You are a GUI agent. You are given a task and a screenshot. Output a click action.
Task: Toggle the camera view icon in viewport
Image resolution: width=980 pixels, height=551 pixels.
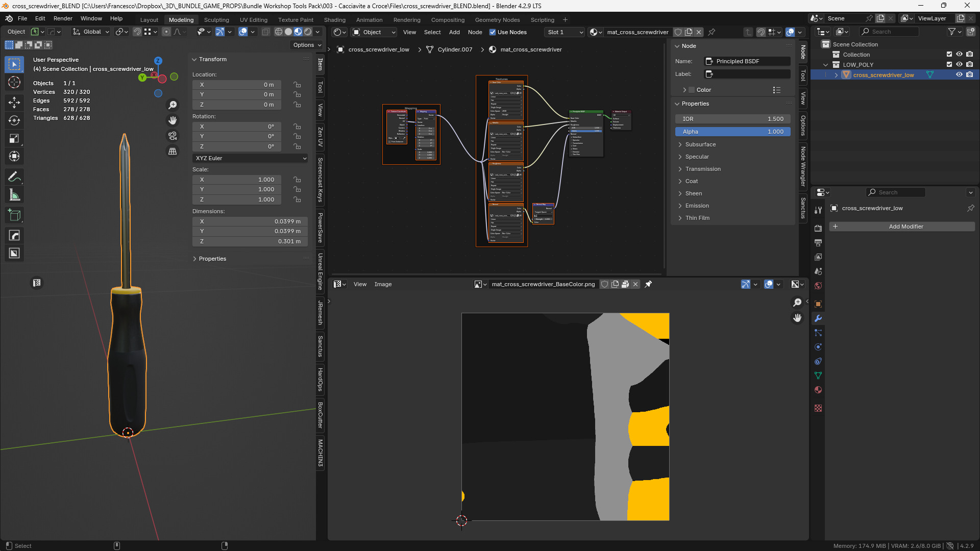coord(173,136)
